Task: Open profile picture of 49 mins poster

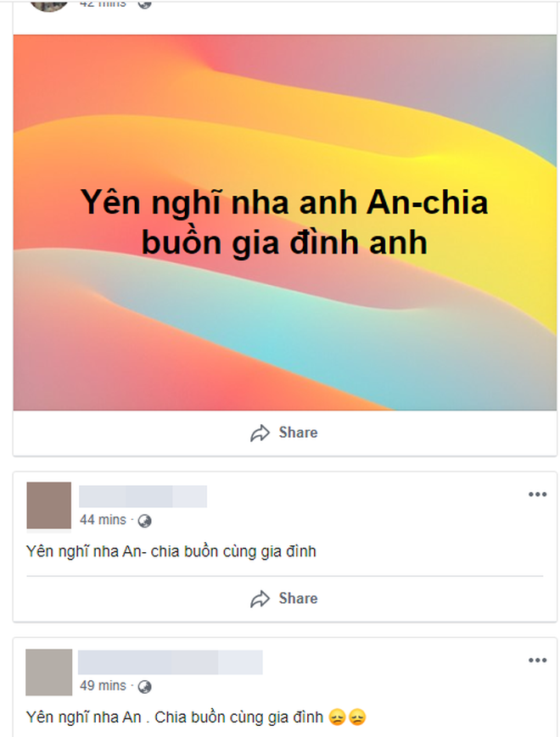Action: 49,673
